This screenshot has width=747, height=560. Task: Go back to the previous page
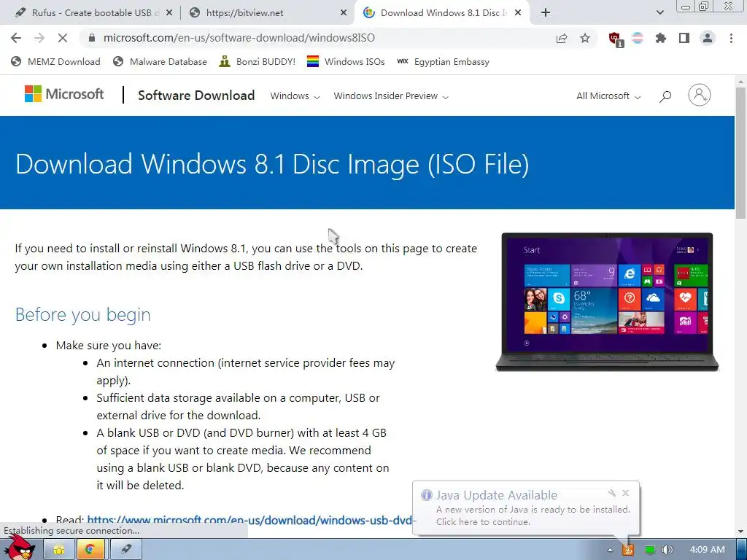16,38
